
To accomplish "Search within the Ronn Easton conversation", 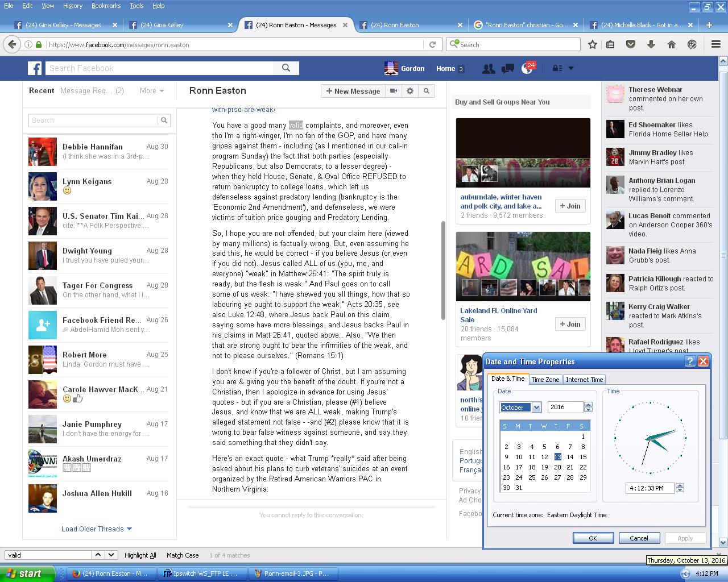I will [427, 91].
